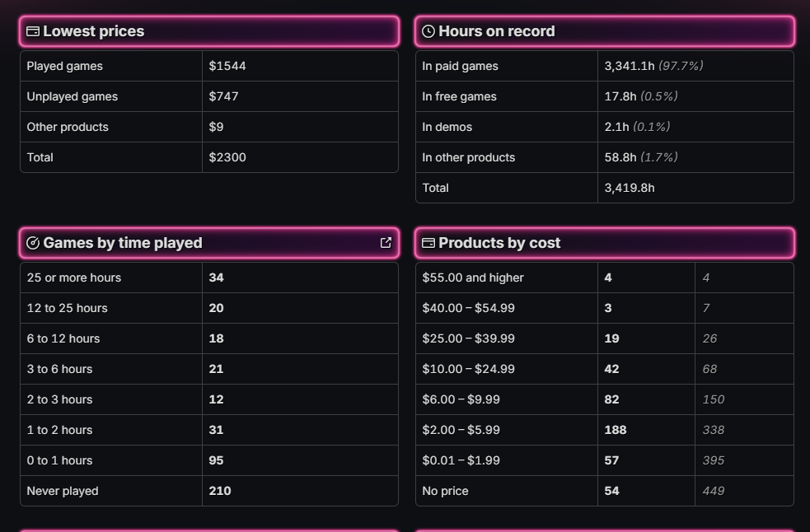The width and height of the screenshot is (810, 532).
Task: Click the Unplayed games $747 value
Action: 223,96
